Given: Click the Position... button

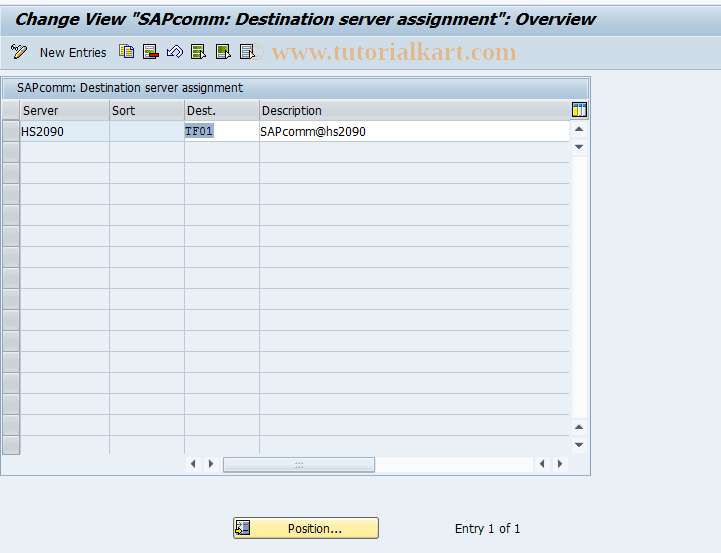Looking at the screenshot, I should point(306,528).
